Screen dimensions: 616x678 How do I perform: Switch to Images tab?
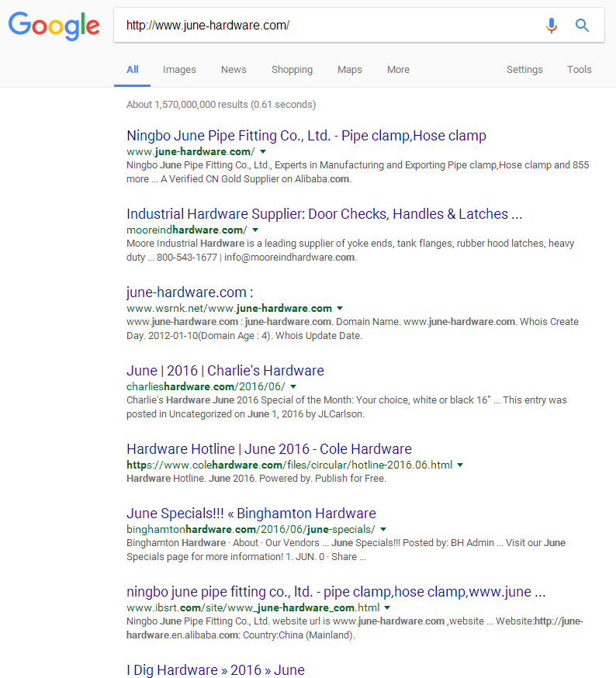click(179, 70)
